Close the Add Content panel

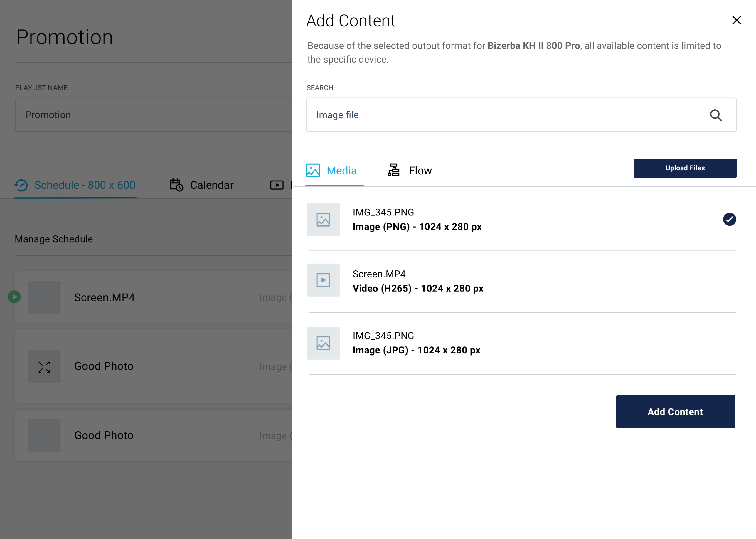736,20
